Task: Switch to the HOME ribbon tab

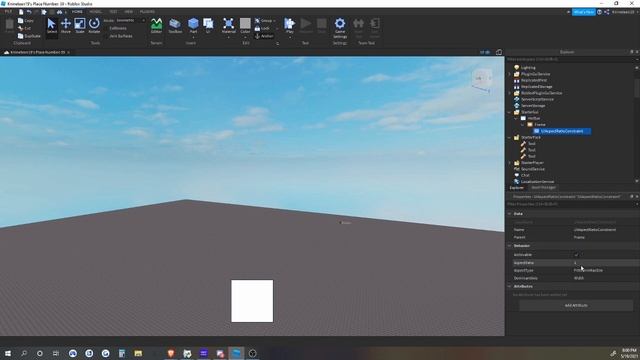Action: (77, 12)
